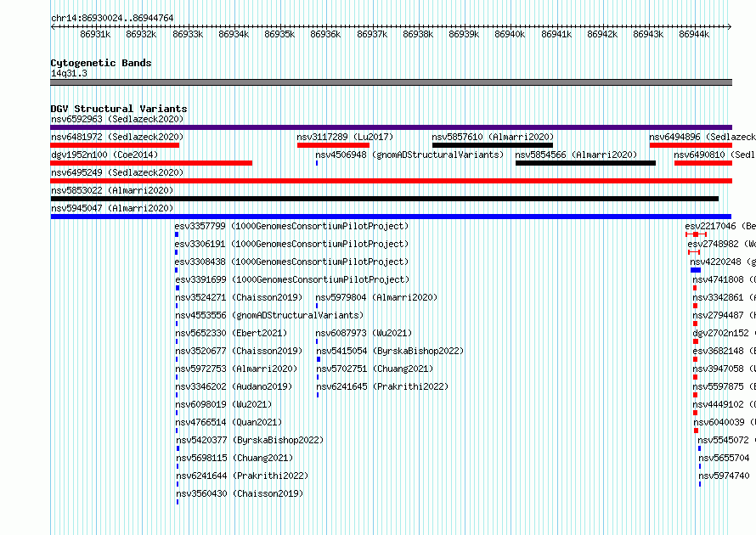Open variant esv2748982 label

(x=722, y=244)
